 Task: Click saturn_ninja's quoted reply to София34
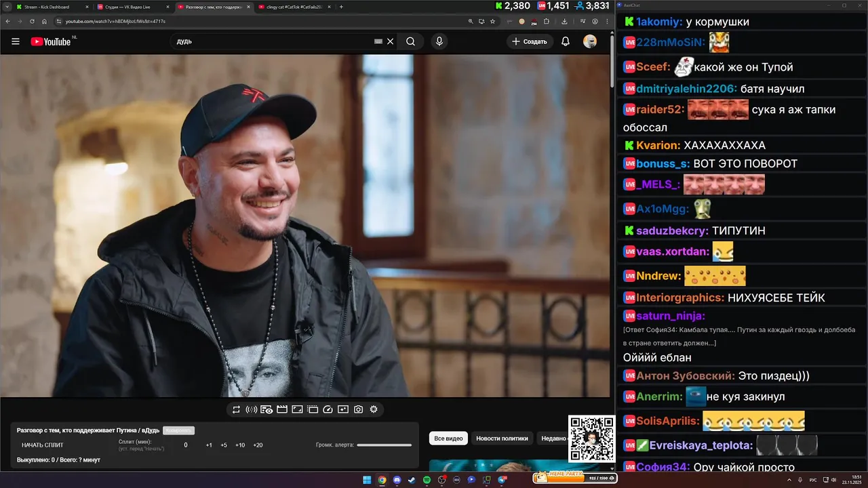(x=739, y=336)
